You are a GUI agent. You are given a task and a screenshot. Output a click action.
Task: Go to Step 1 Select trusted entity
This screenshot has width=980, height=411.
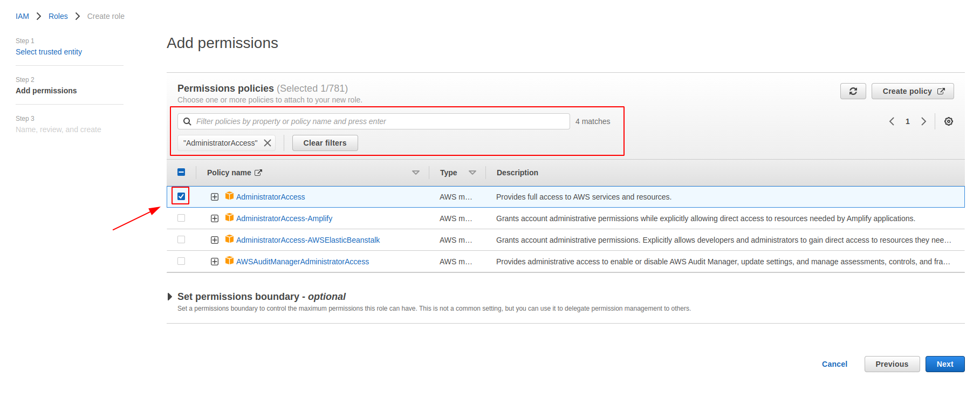pos(49,52)
